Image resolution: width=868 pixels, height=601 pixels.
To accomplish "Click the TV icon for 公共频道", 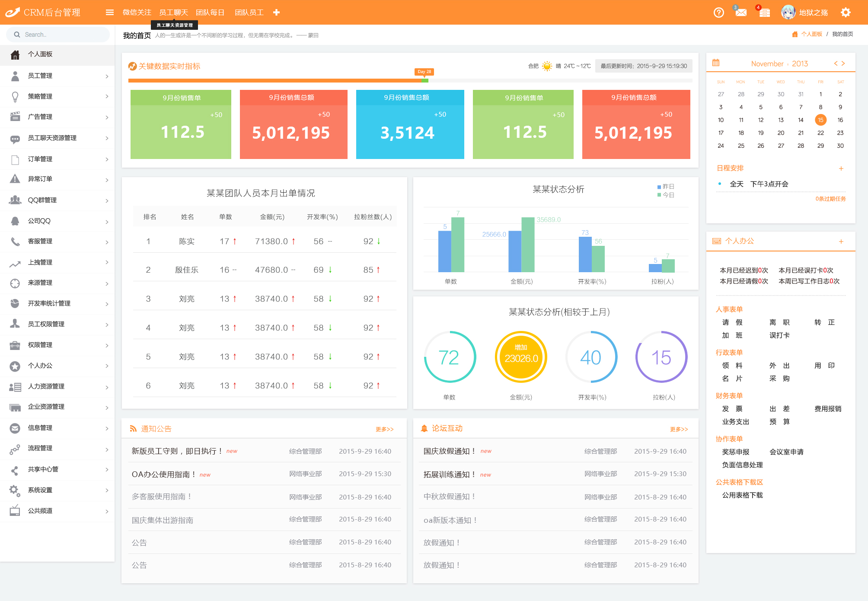I will [x=15, y=510].
